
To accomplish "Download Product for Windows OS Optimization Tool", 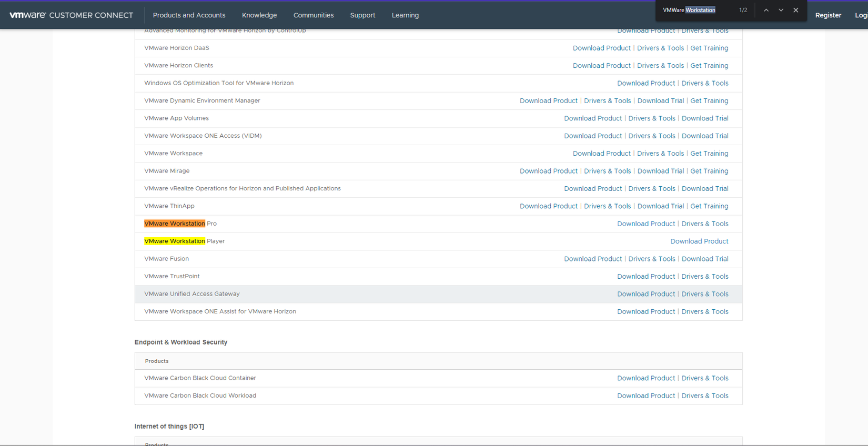I will coord(646,83).
